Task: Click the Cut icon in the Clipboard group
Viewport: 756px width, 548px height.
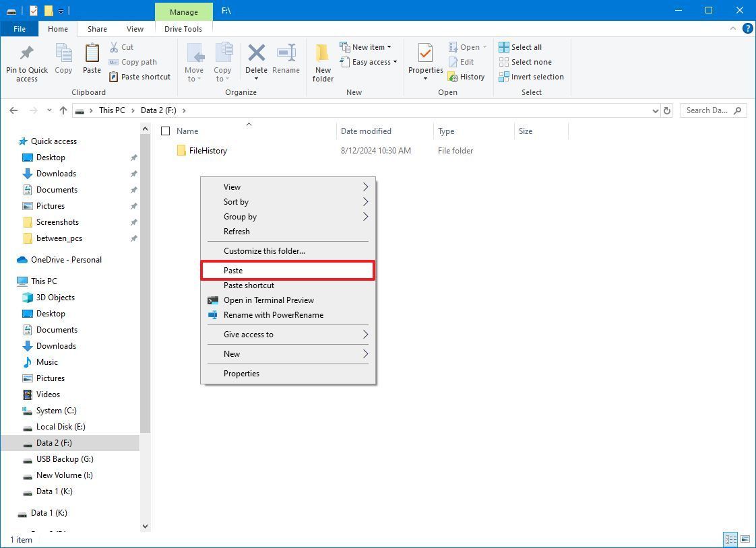Action: pyautogui.click(x=113, y=47)
